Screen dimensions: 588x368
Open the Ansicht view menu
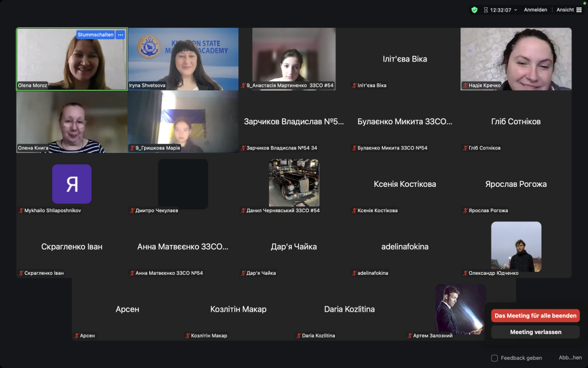click(x=565, y=10)
